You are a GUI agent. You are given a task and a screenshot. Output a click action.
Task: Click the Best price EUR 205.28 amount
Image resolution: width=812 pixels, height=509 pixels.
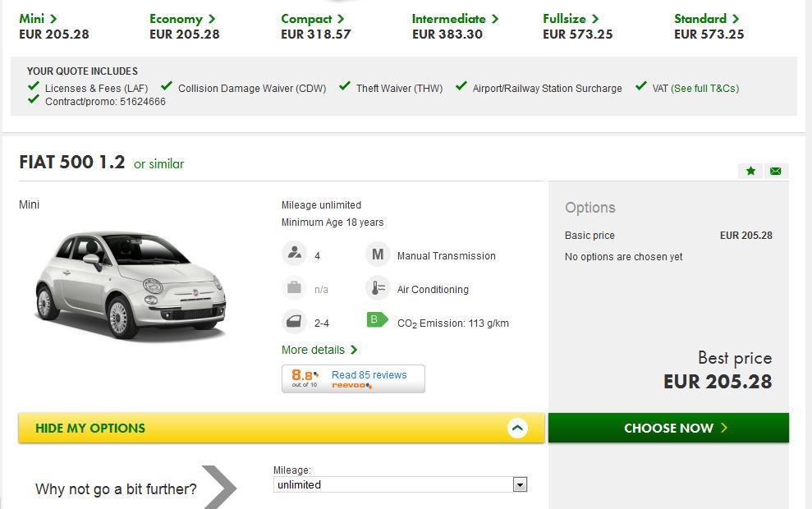click(718, 382)
